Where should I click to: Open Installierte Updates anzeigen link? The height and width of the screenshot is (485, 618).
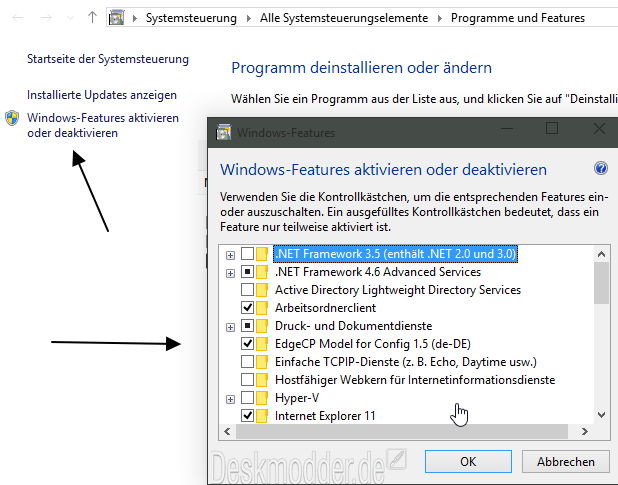pos(102,95)
